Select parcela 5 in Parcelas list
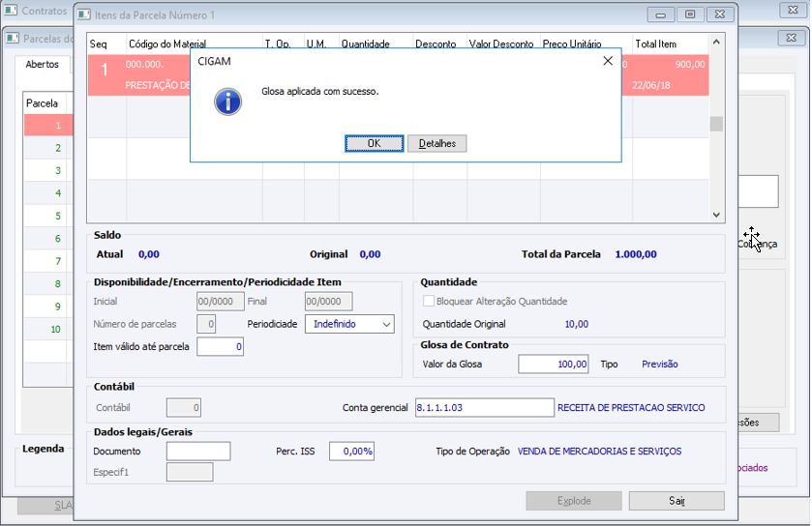 (x=48, y=216)
